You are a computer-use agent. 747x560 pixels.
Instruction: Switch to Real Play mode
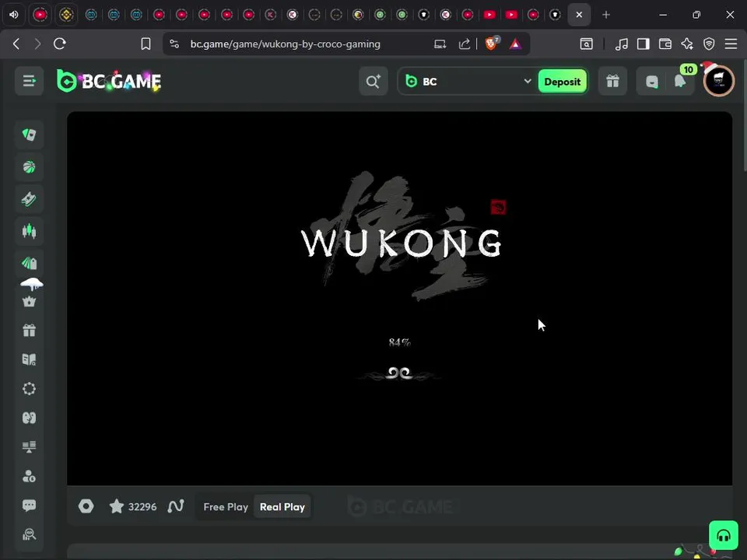click(x=282, y=507)
